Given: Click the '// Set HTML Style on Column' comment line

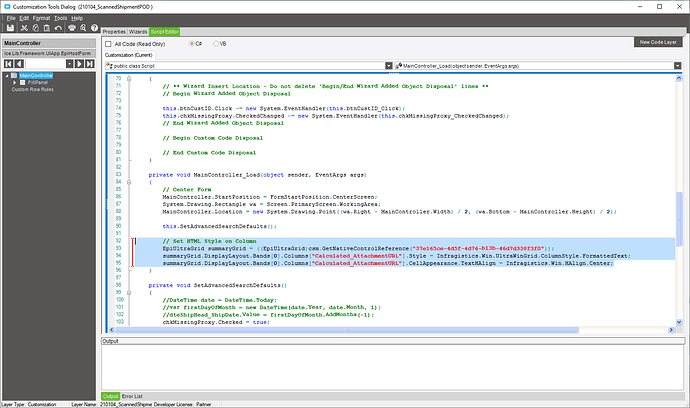Looking at the screenshot, I should 209,241.
